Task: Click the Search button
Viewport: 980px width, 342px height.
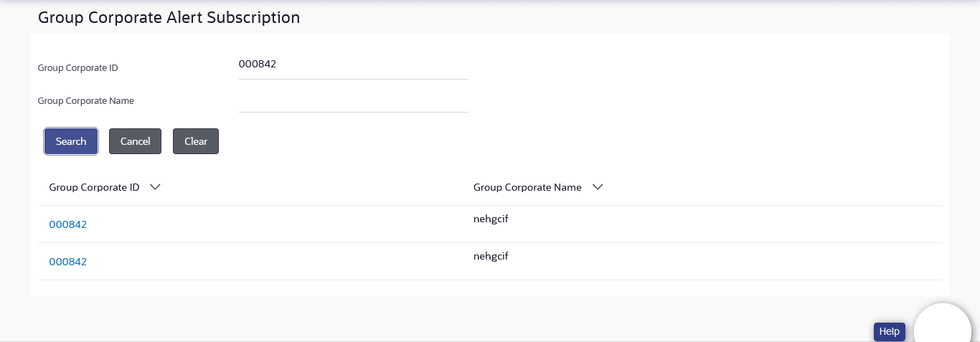Action: tap(71, 141)
